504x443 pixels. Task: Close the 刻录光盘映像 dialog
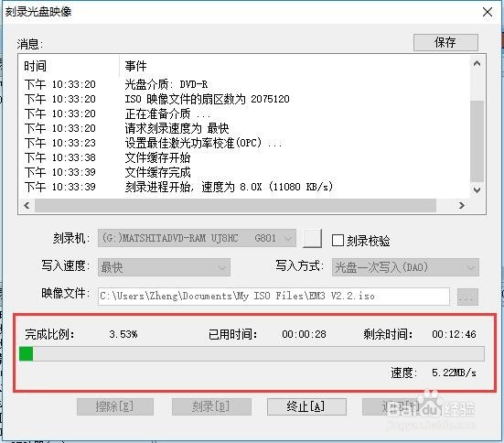click(x=488, y=12)
